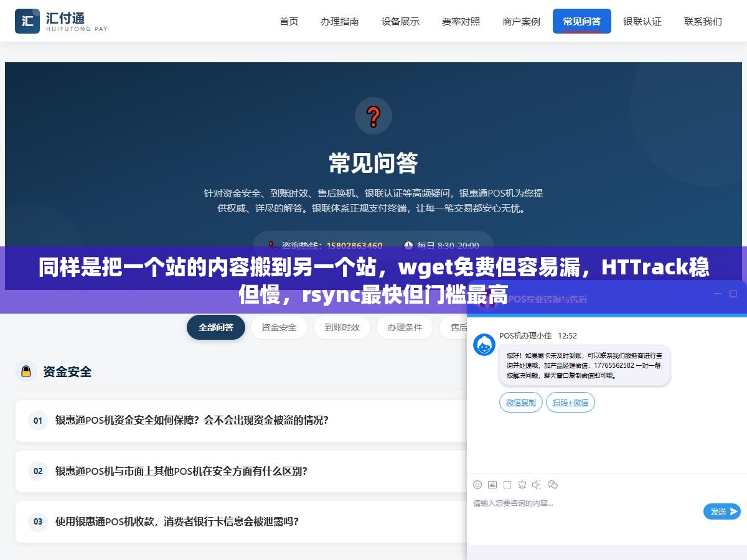Screen dimensions: 747x560
Task: Click the 扫码+微信 button in chat
Action: pos(571,403)
